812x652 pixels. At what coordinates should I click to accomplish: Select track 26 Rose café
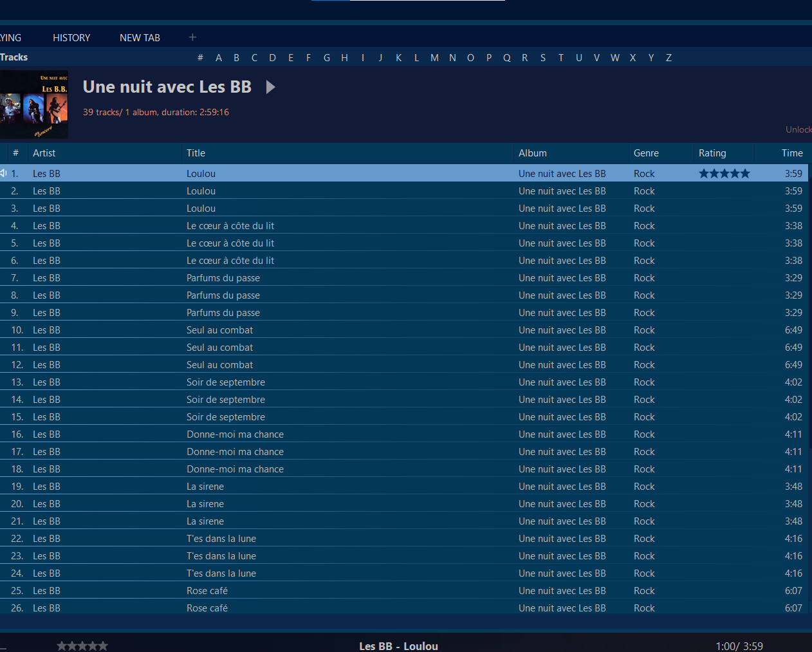coord(404,608)
